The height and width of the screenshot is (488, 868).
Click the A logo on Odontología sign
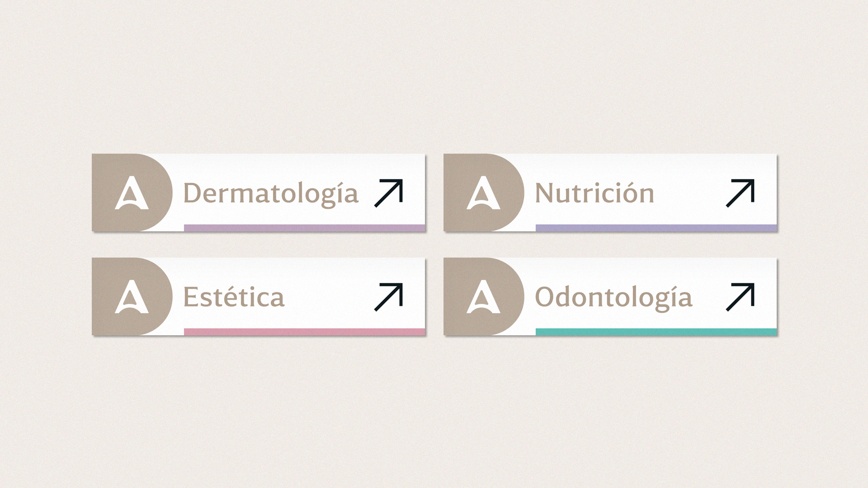click(x=483, y=297)
